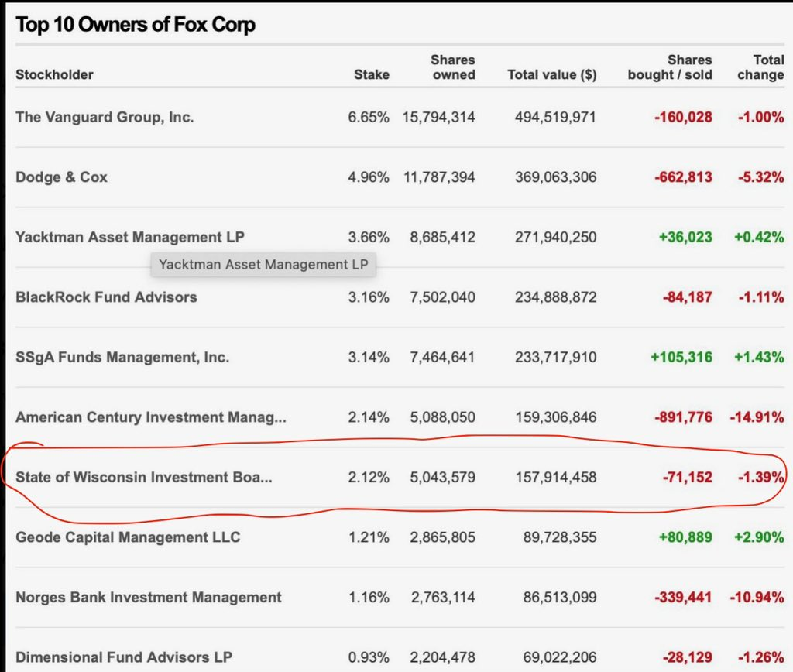Image resolution: width=793 pixels, height=672 pixels.
Task: Select BlackRock stake 3.16%
Action: 369,297
